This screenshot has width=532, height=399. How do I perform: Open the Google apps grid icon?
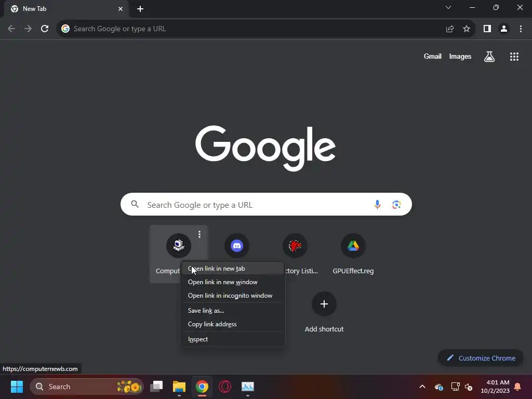point(514,57)
